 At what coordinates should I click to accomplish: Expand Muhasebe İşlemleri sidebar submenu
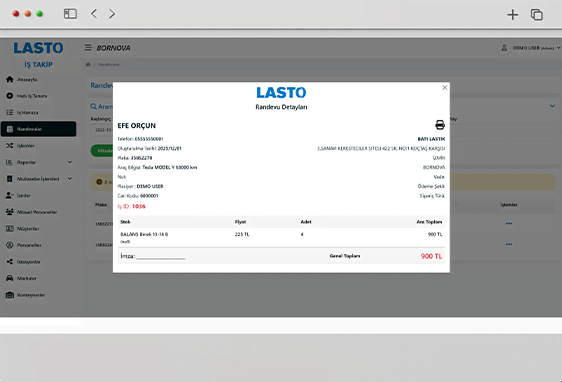click(x=39, y=179)
